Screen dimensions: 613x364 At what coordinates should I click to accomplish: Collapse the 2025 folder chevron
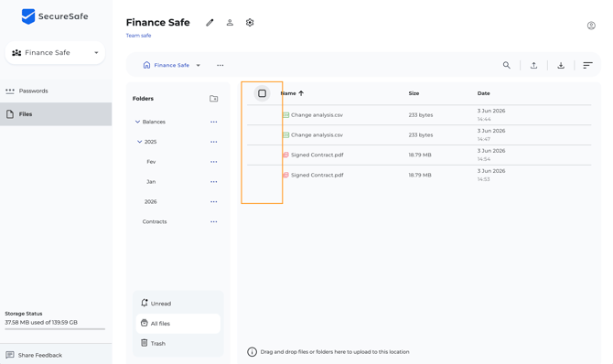coord(140,142)
